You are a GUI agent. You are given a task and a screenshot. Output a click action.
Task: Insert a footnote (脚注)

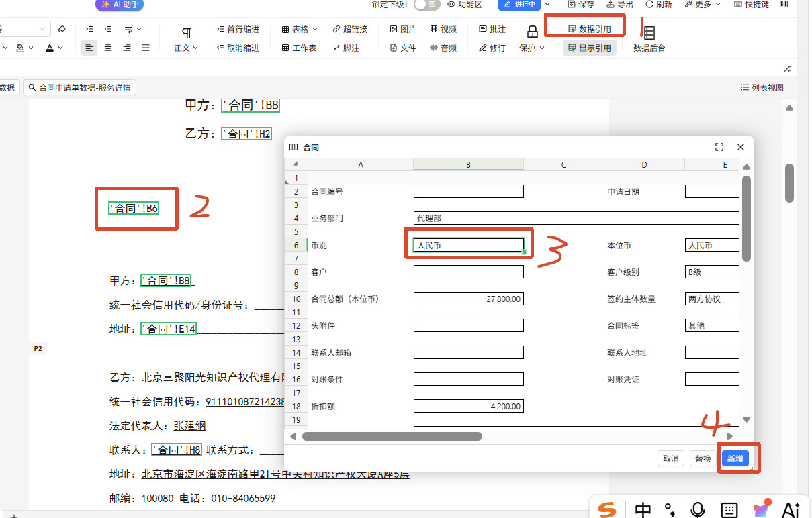346,48
